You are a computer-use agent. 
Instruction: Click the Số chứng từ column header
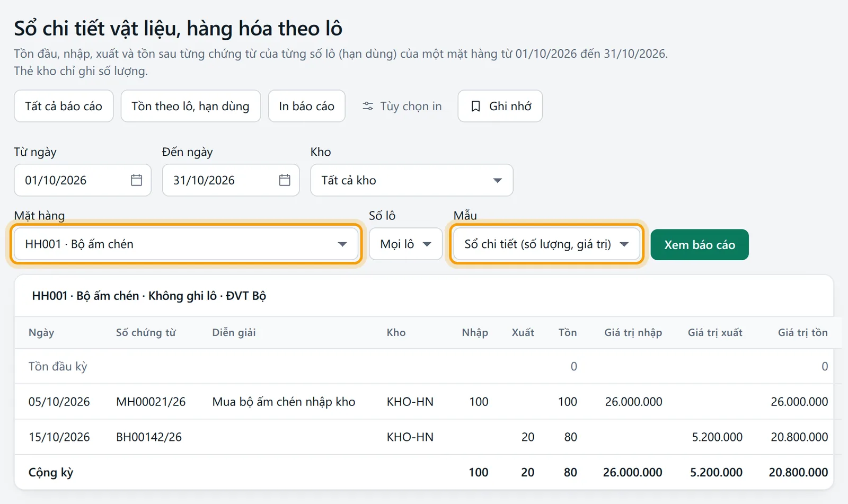coord(146,333)
